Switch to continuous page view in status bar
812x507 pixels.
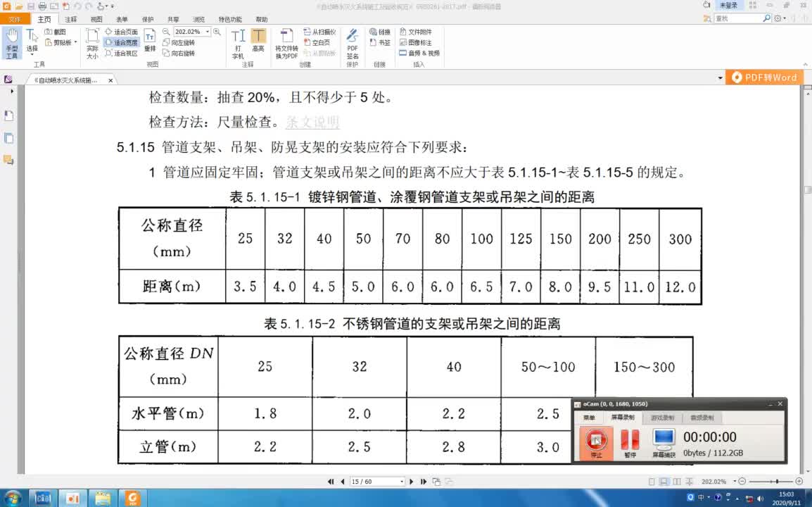tap(664, 482)
